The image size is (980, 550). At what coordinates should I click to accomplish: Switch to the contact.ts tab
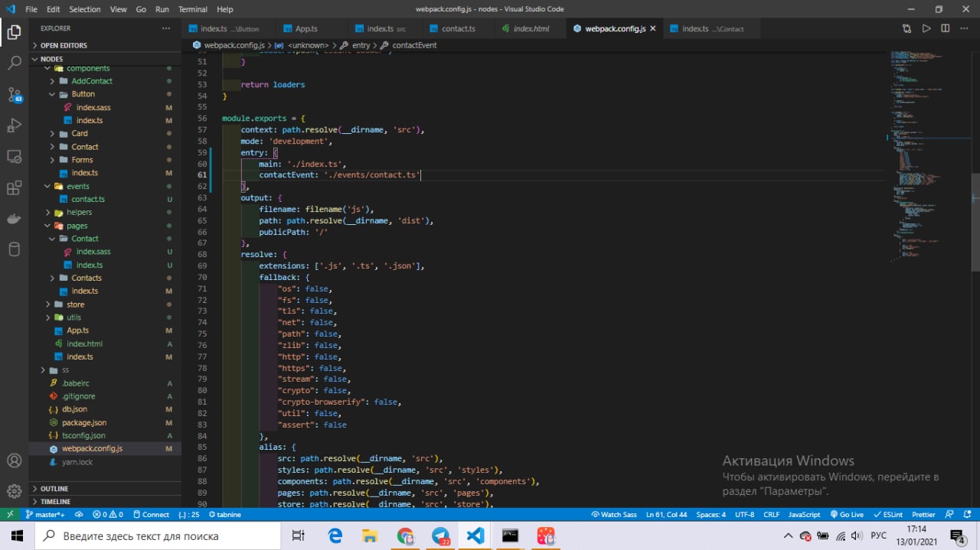coord(459,28)
